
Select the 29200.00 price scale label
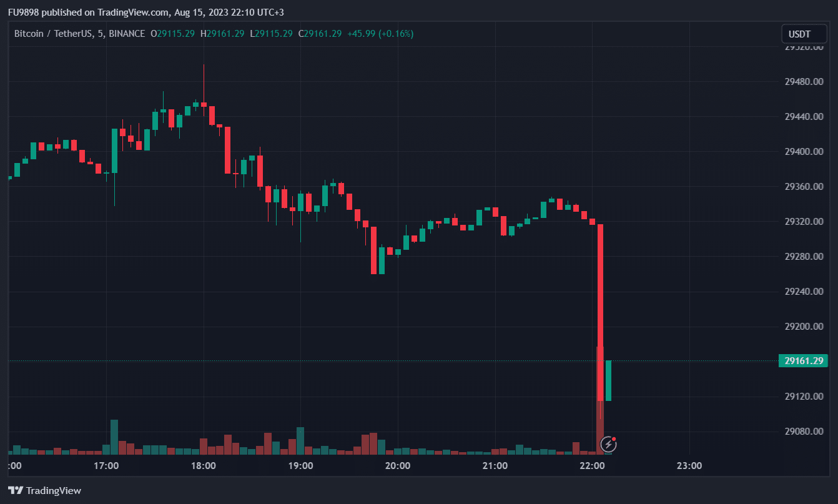click(x=803, y=327)
